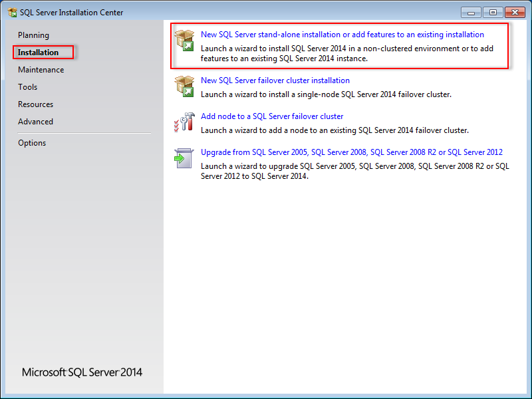Open the Advanced section
532x399 pixels.
coord(36,122)
